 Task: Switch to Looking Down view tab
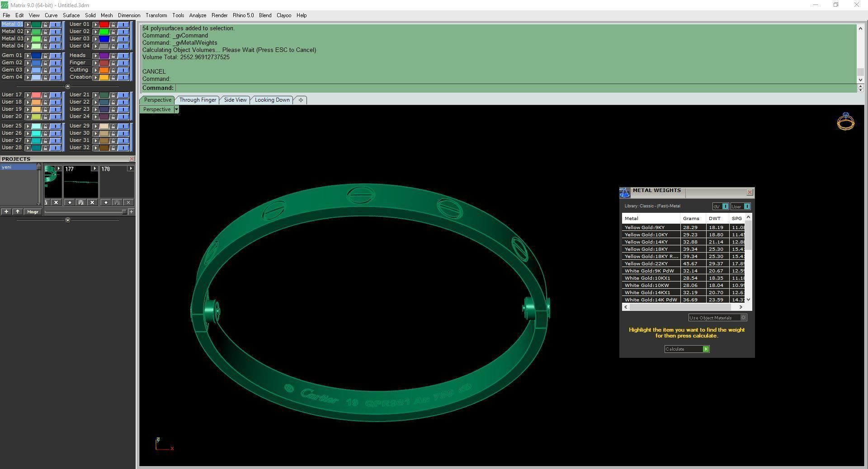point(272,100)
